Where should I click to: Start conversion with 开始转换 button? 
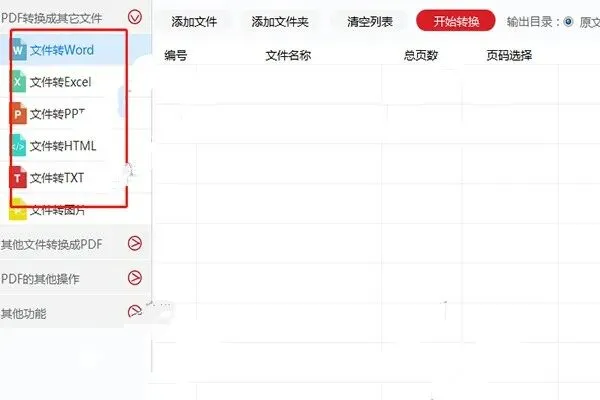pos(456,21)
